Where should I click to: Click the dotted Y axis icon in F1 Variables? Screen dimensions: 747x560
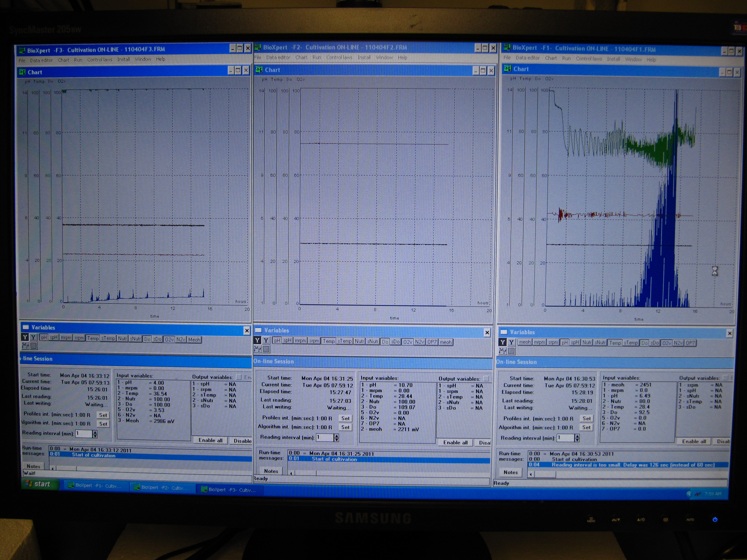tap(511, 342)
